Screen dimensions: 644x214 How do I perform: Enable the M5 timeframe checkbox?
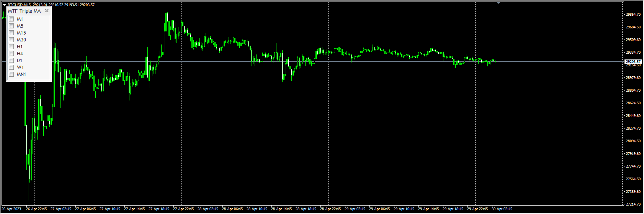pyautogui.click(x=11, y=26)
